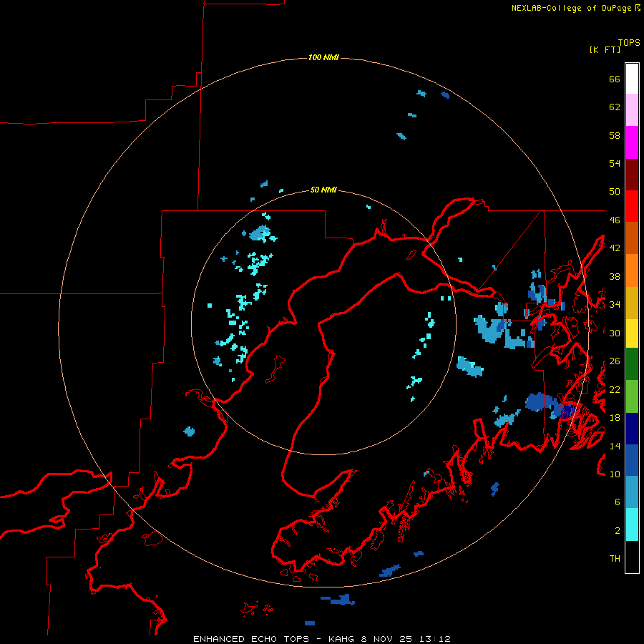Click the legend value "26"
644x644 pixels.
[615, 361]
